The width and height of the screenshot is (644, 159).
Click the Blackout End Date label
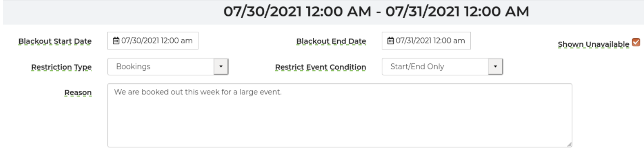331,41
